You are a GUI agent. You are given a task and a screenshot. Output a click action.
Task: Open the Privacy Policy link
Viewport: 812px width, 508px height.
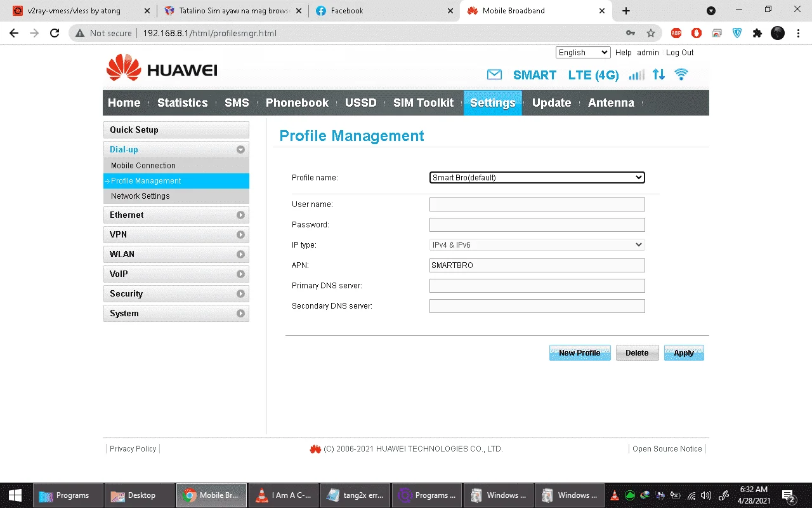pyautogui.click(x=133, y=449)
